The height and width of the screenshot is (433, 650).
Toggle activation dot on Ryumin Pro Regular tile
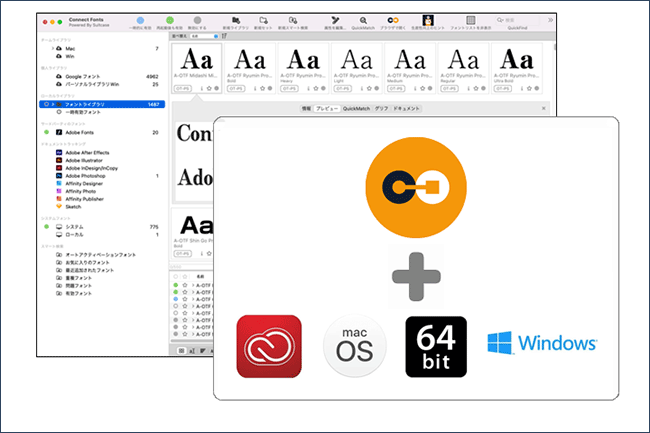coord(483,88)
